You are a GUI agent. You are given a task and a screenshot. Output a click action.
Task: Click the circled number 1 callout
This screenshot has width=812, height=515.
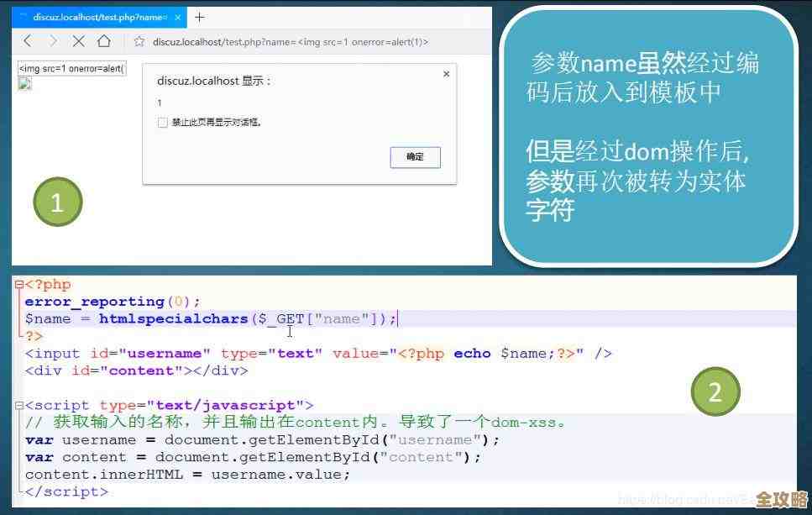point(57,202)
